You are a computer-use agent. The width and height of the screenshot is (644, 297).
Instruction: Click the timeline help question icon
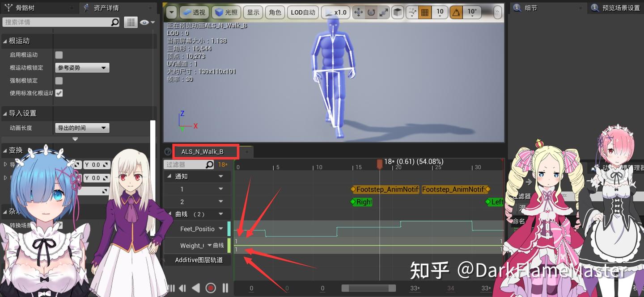(168, 152)
